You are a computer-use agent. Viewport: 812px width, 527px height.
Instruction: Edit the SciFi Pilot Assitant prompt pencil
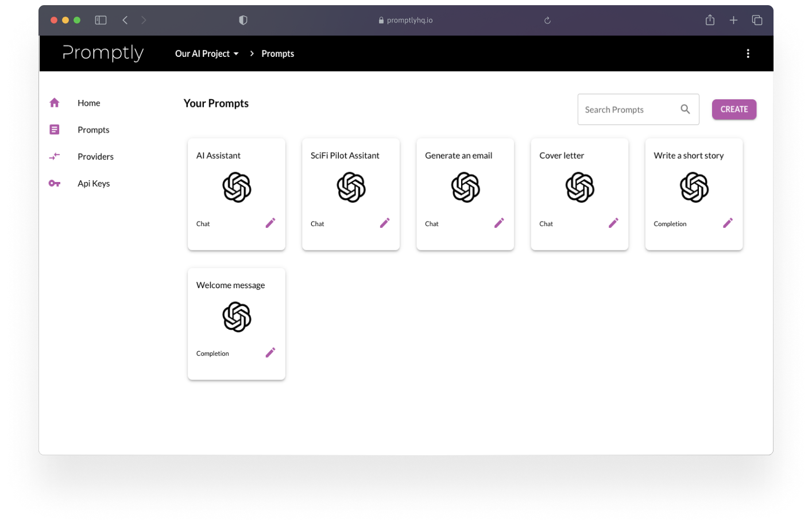pyautogui.click(x=385, y=223)
